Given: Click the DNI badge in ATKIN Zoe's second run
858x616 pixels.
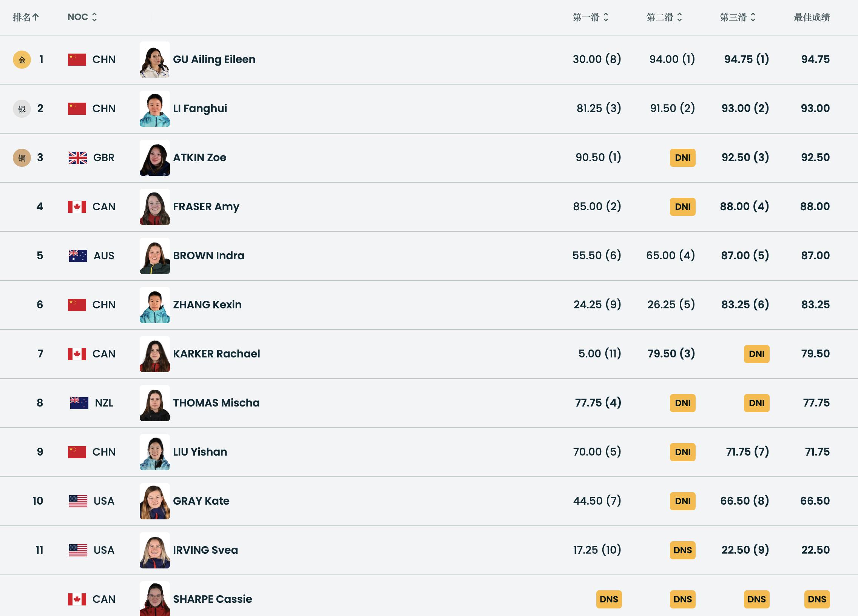Looking at the screenshot, I should point(682,158).
